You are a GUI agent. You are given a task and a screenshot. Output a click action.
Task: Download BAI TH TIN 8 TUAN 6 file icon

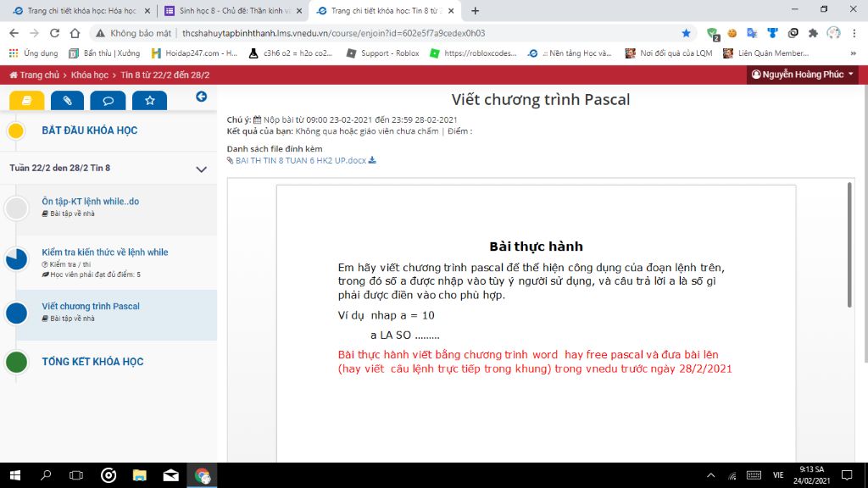(372, 160)
